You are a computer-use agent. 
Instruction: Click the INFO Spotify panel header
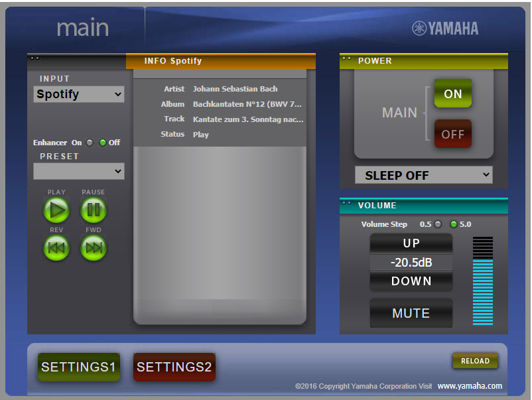coord(220,61)
